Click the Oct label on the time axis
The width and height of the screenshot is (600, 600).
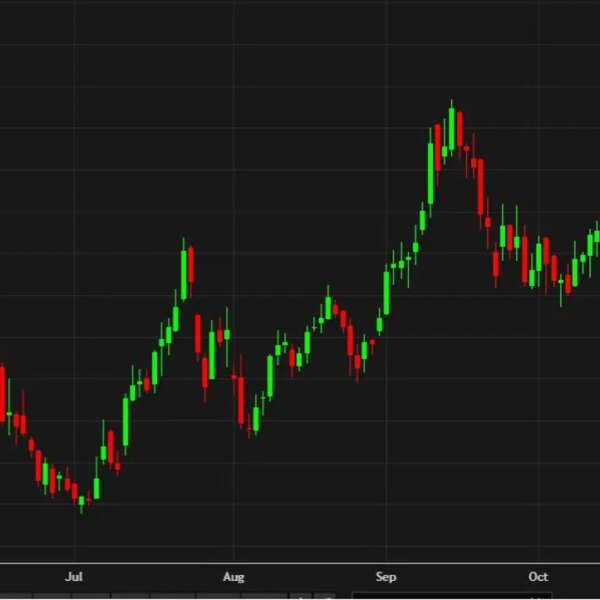pyautogui.click(x=538, y=577)
